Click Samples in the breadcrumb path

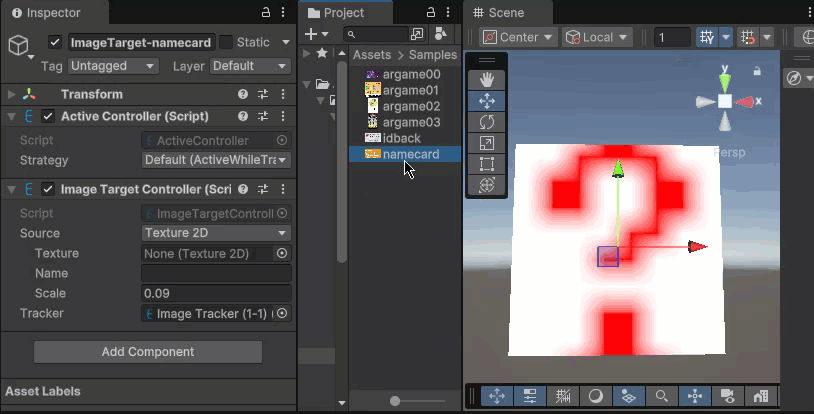pyautogui.click(x=432, y=55)
